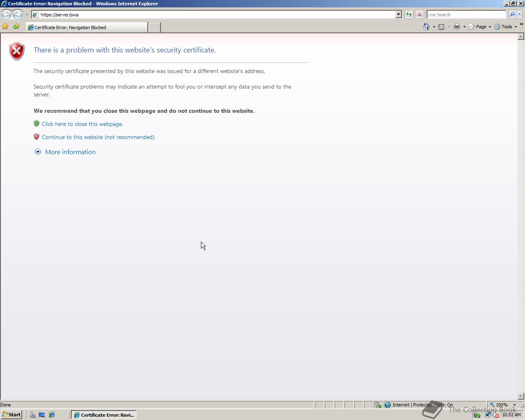Image resolution: width=525 pixels, height=420 pixels.
Task: Open the address bar autocomplete dropdown arrow
Action: [x=398, y=14]
